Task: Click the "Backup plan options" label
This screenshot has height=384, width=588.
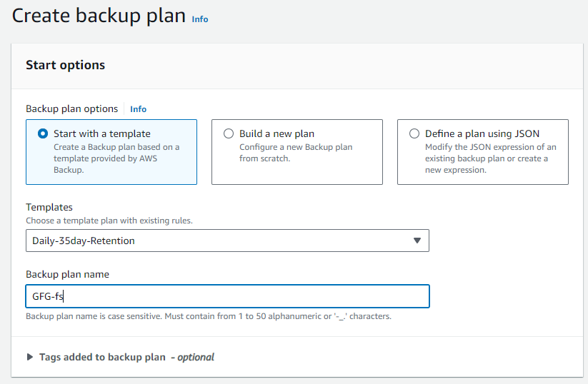Action: click(x=71, y=109)
